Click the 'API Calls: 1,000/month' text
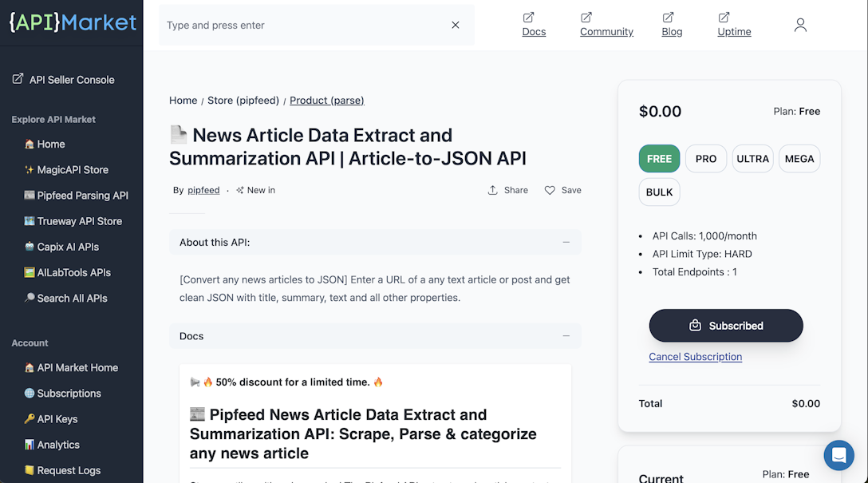 click(x=704, y=236)
